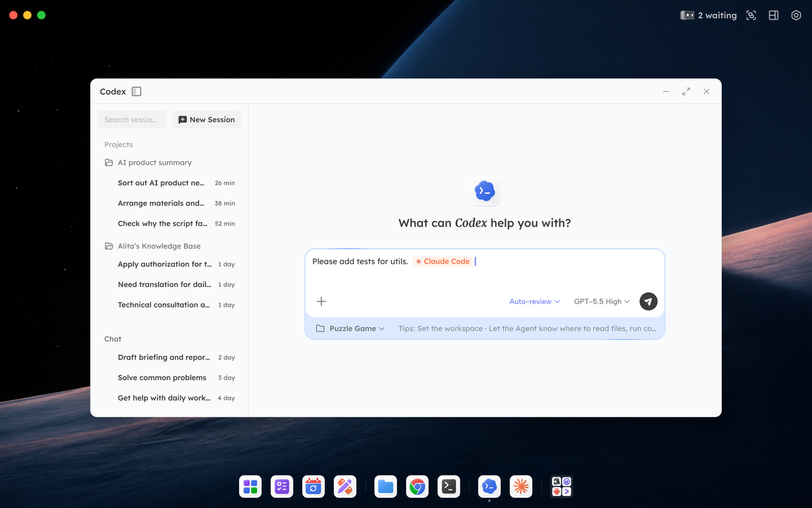
Task: Click the layout panels icon in top bar
Action: click(773, 15)
